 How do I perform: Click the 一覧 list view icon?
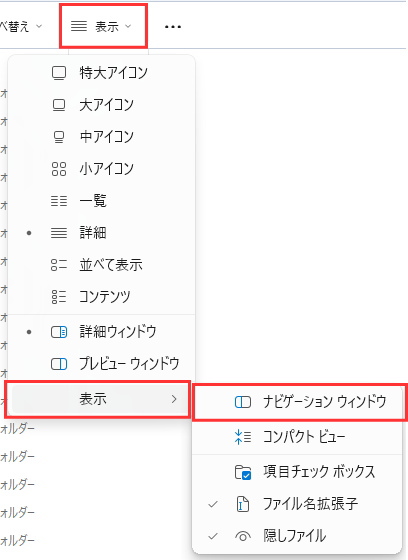pos(59,201)
